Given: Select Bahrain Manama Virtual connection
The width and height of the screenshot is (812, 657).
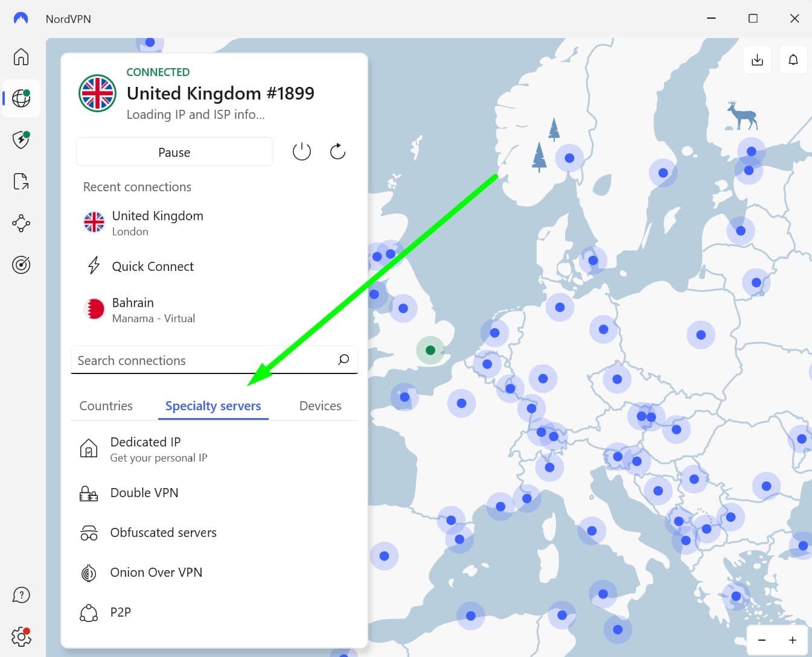Looking at the screenshot, I should [x=214, y=309].
